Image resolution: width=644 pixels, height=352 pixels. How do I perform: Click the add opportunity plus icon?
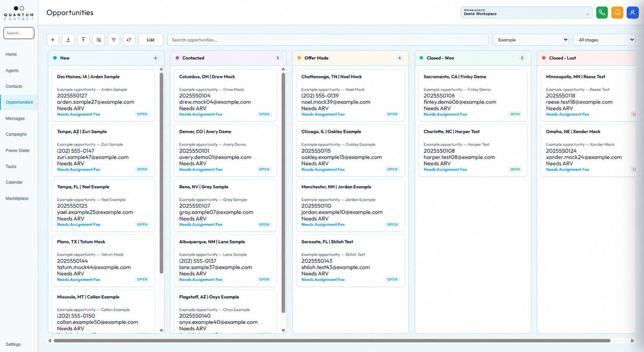(x=53, y=40)
